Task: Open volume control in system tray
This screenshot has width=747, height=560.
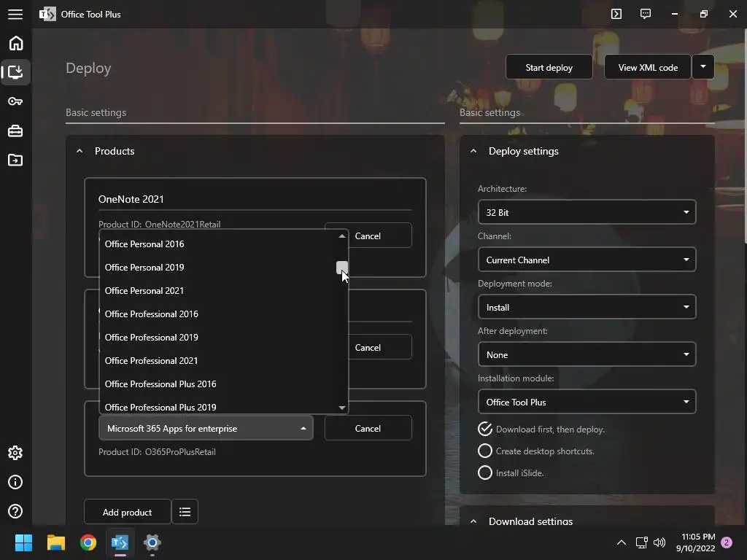Action: pos(659,542)
